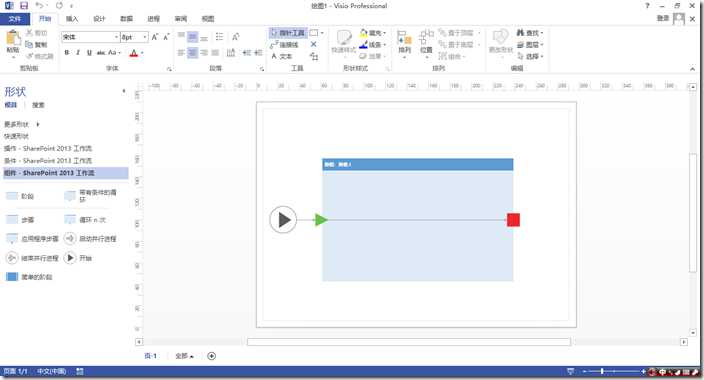Click the insert page plus icon

pyautogui.click(x=211, y=356)
